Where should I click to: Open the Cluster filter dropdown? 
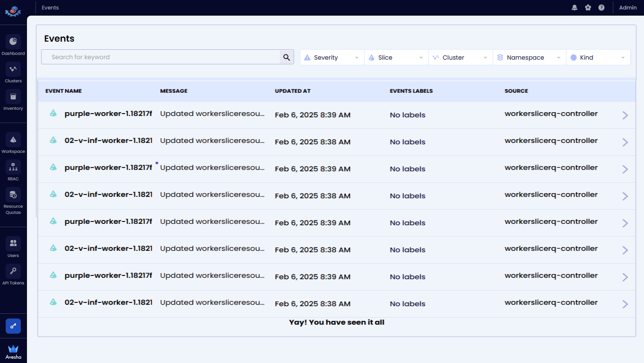pyautogui.click(x=461, y=57)
